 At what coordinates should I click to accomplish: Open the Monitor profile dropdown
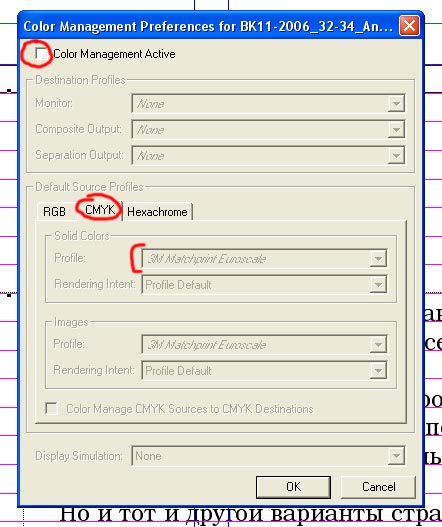pyautogui.click(x=268, y=104)
